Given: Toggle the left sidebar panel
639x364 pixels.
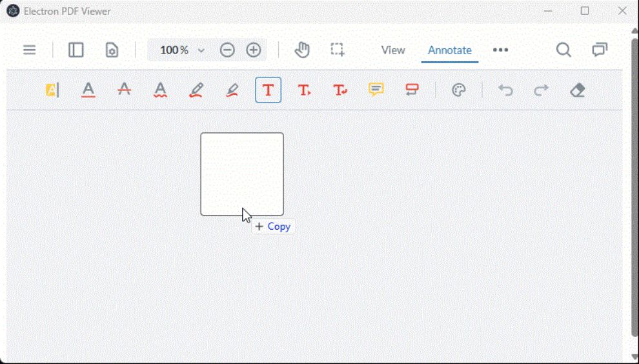Looking at the screenshot, I should click(76, 50).
